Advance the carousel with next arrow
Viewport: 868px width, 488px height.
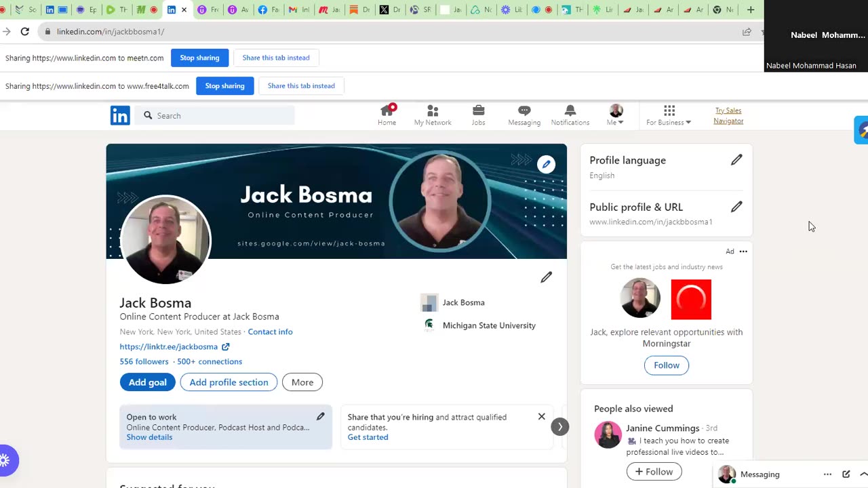pyautogui.click(x=560, y=426)
